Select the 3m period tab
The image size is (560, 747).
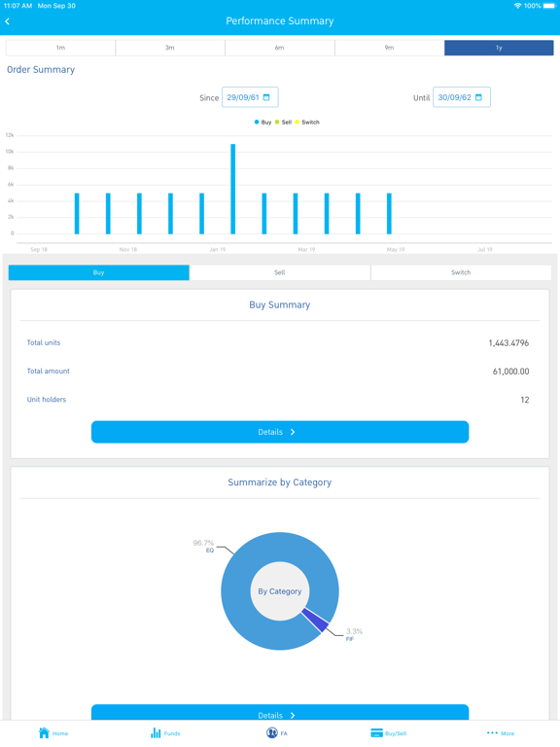coord(170,48)
